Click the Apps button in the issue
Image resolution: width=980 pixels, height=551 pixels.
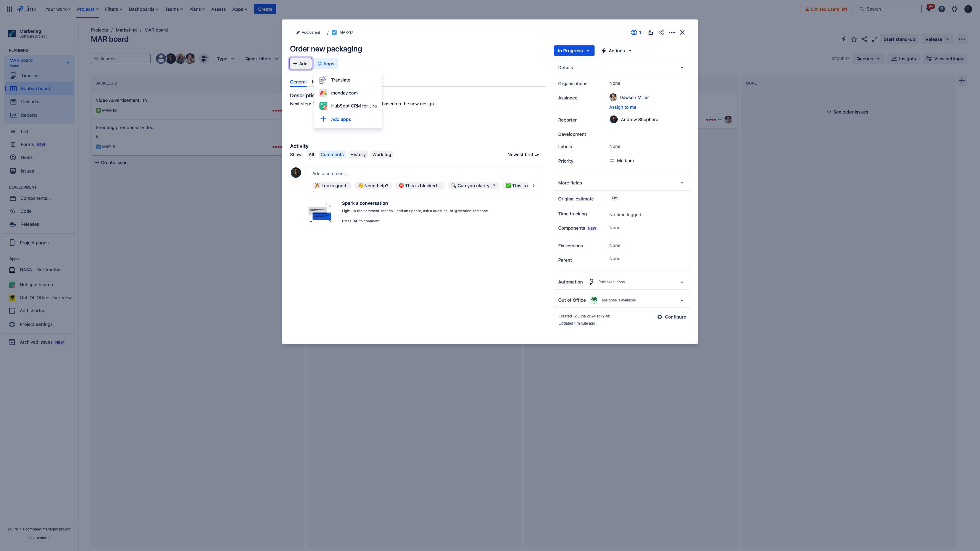click(x=326, y=64)
